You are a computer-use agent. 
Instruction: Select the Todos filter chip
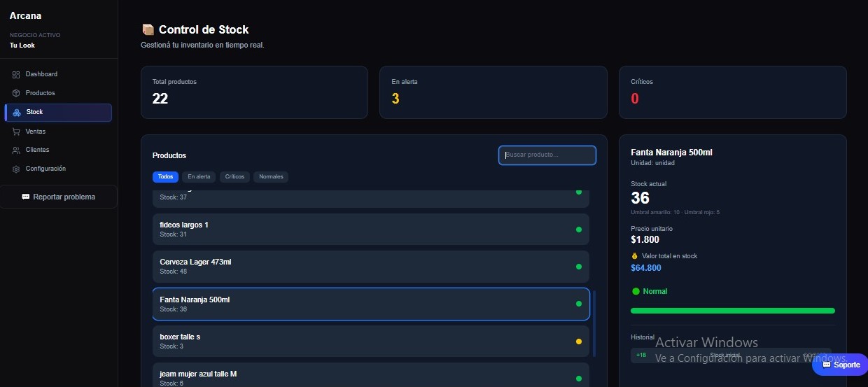[x=165, y=177]
